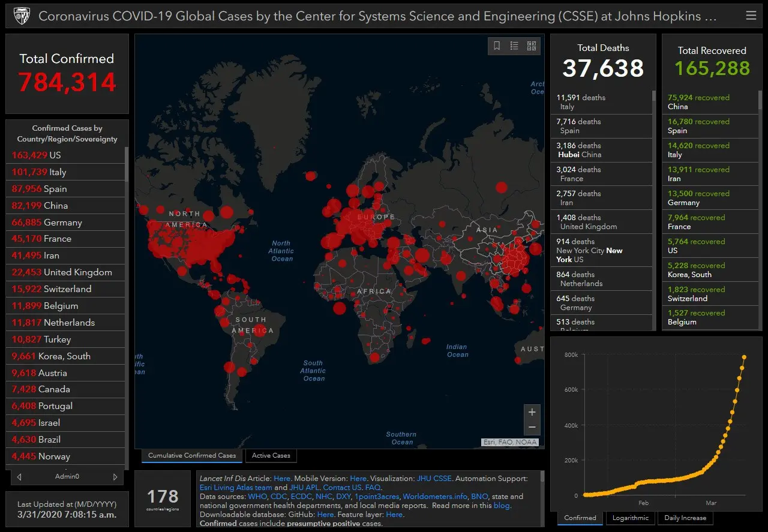Switch chart to Logarithmic tab
Viewport: 768px width, 532px height.
coord(630,518)
